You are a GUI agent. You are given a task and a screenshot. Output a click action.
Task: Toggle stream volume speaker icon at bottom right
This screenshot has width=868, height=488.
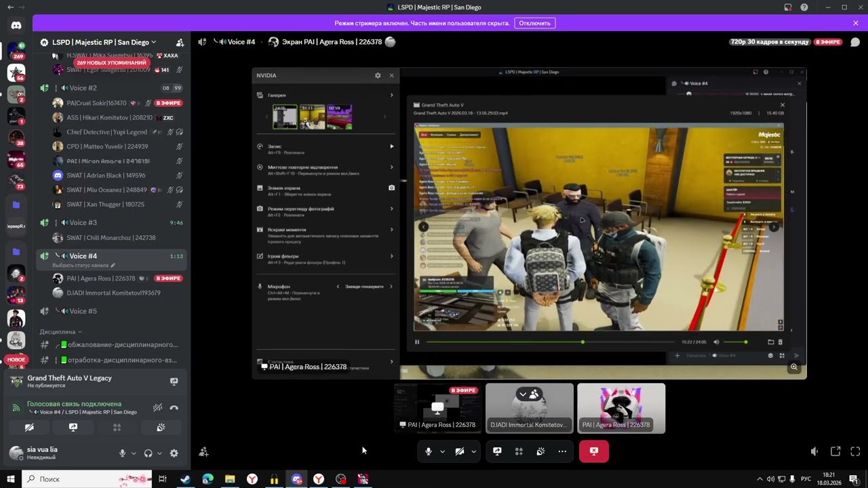[814, 451]
